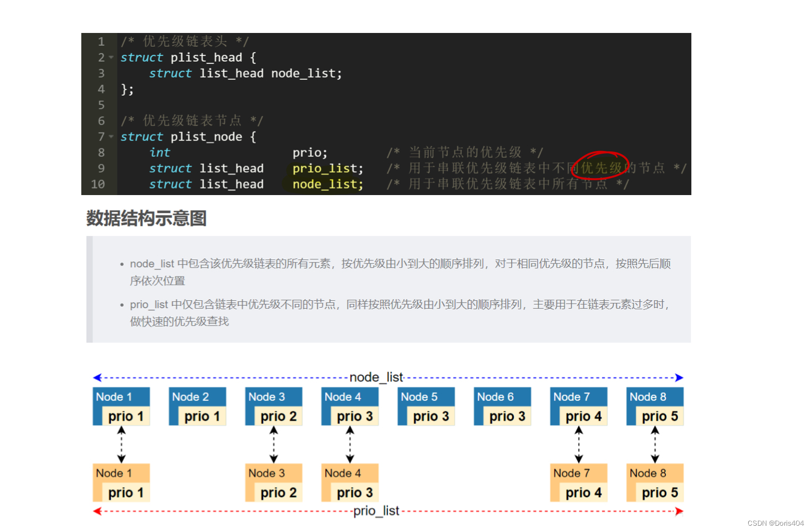This screenshot has height=531, width=812.
Task: Click line number 1 in the gutter
Action: point(101,41)
